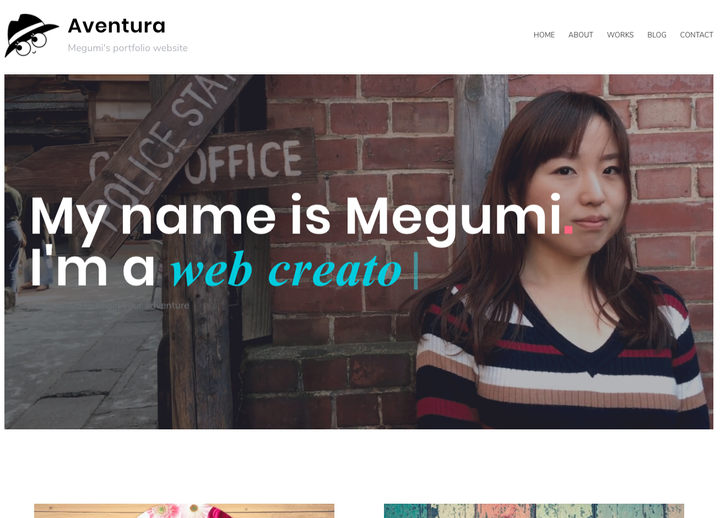The height and width of the screenshot is (518, 720).
Task: Open the teal painted wood thumbnail
Action: [534, 511]
